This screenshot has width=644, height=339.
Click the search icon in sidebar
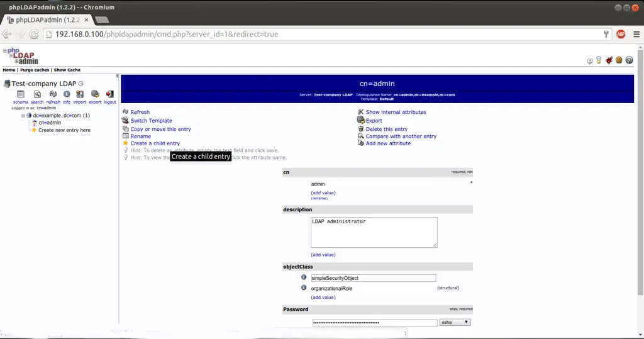(x=37, y=94)
